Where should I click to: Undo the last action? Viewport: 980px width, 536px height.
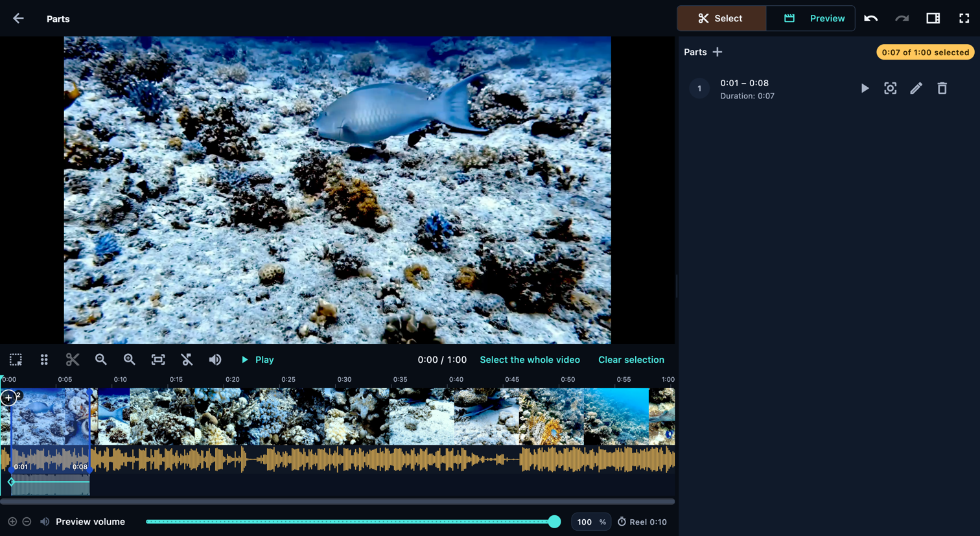click(x=870, y=18)
